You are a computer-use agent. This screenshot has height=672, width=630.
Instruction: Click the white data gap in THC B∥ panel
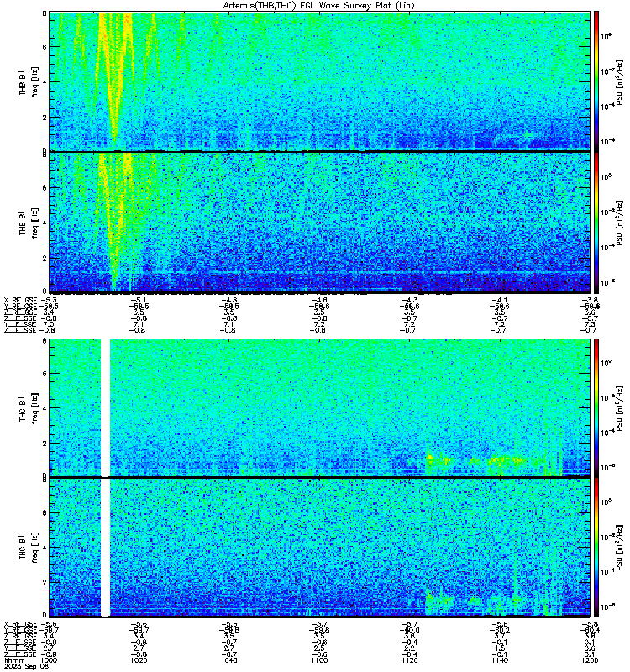106,548
